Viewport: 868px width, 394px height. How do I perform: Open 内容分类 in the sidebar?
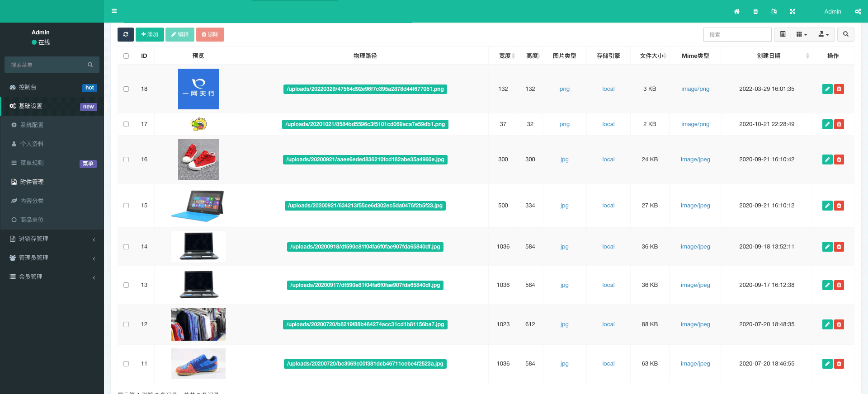[x=52, y=201]
